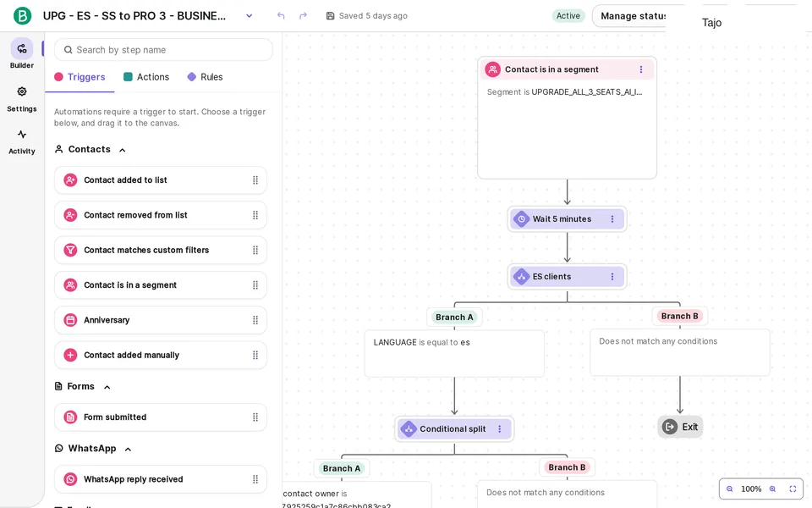Collapse the Contacts trigger section
The height and width of the screenshot is (508, 812).
122,150
